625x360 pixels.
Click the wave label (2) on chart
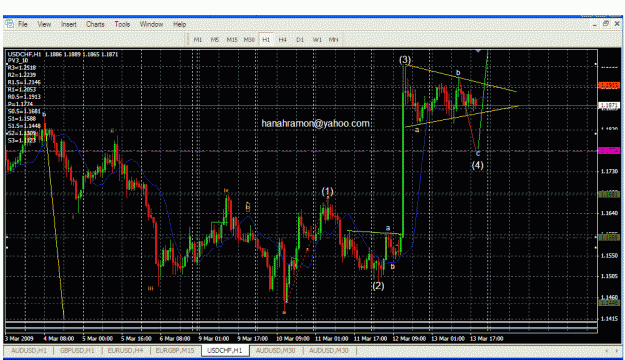coord(378,285)
